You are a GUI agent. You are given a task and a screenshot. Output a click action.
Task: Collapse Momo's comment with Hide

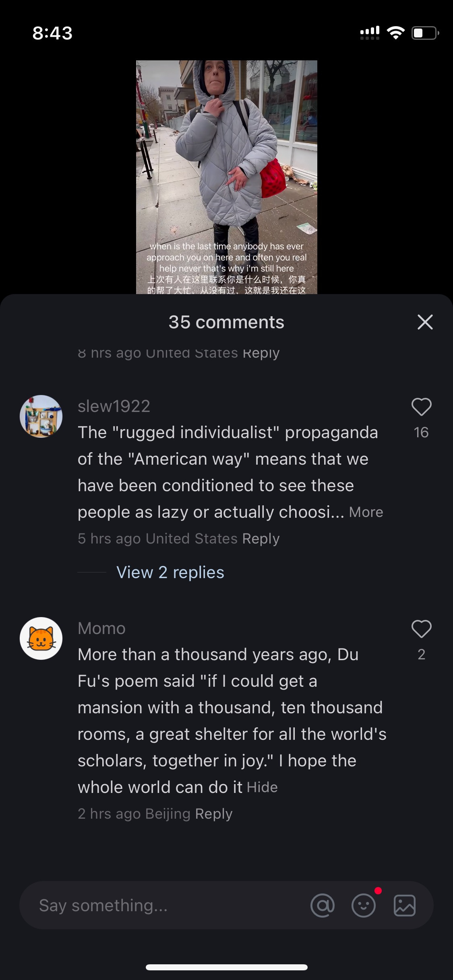[262, 787]
